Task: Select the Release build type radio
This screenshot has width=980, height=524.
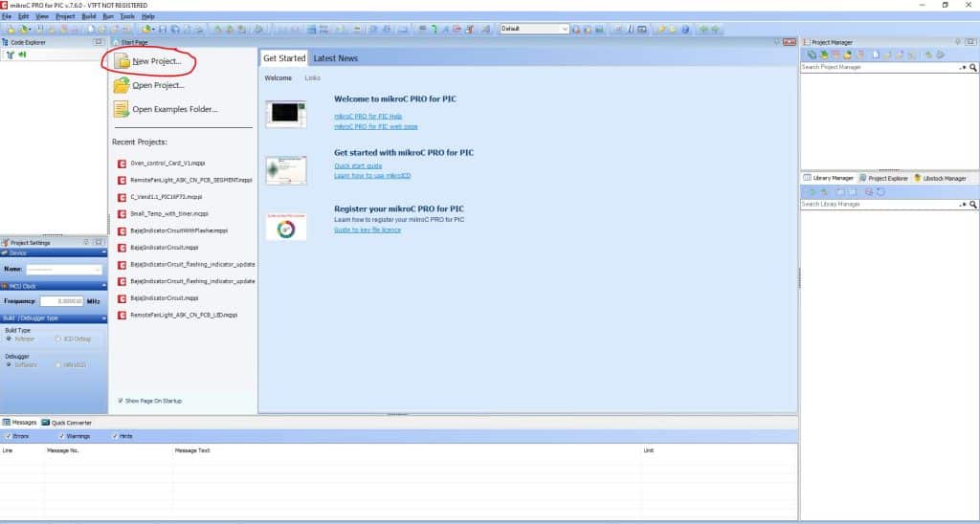Action: tap(9, 338)
